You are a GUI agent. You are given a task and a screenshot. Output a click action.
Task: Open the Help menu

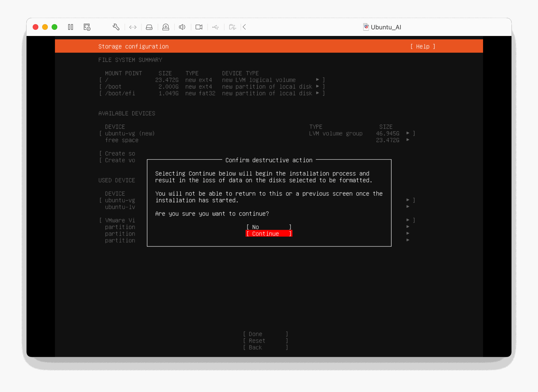(x=423, y=46)
